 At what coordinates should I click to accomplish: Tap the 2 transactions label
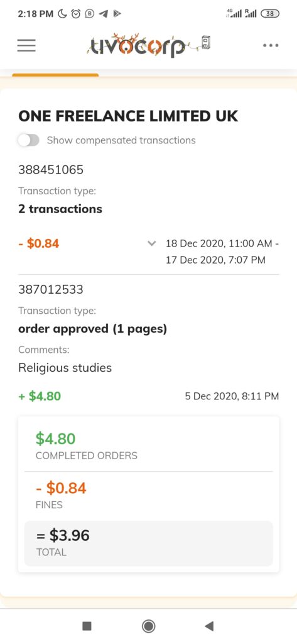point(60,209)
